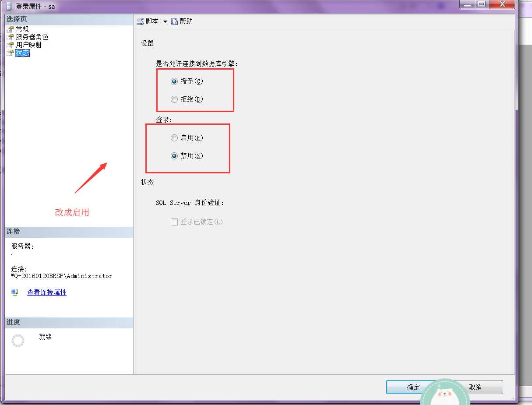Click the connection properties computer icon
The height and width of the screenshot is (405, 532).
click(x=15, y=292)
